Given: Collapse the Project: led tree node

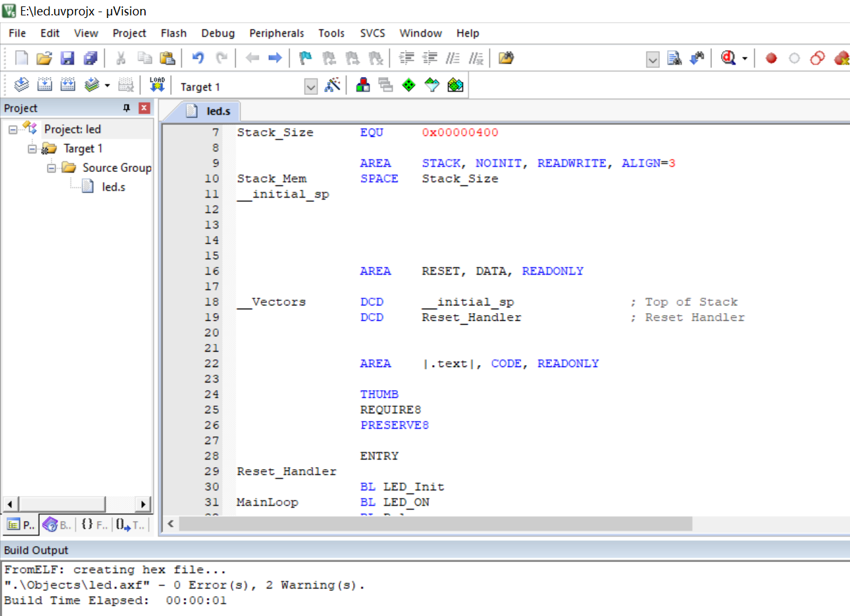Looking at the screenshot, I should coord(13,130).
